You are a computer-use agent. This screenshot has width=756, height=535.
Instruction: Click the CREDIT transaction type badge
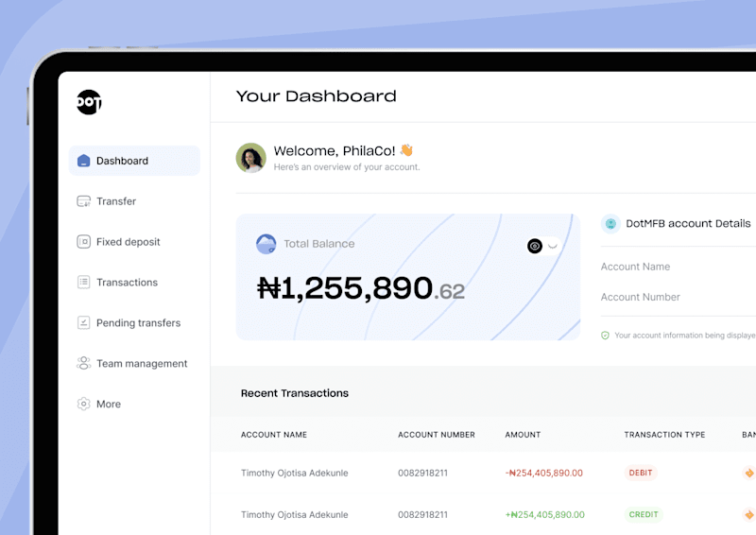tap(644, 515)
